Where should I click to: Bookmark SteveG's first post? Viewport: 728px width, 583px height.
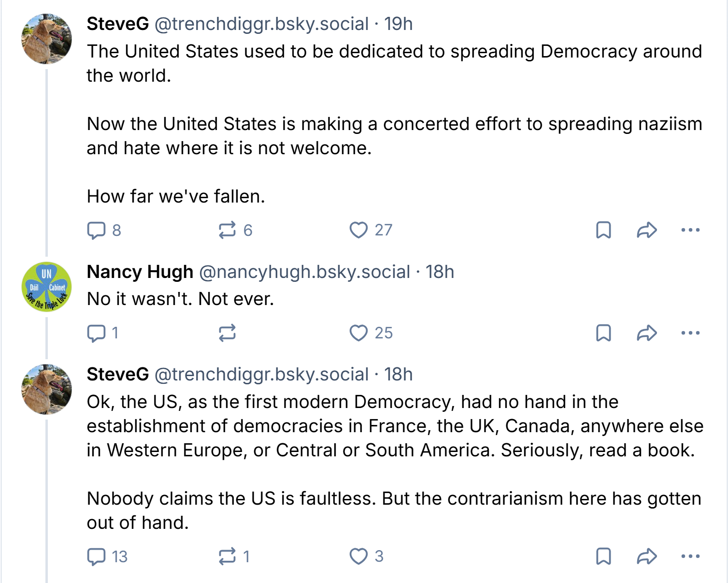point(603,230)
